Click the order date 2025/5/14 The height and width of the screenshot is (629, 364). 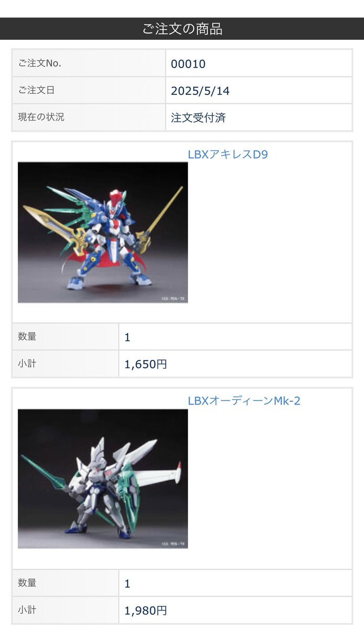[200, 91]
